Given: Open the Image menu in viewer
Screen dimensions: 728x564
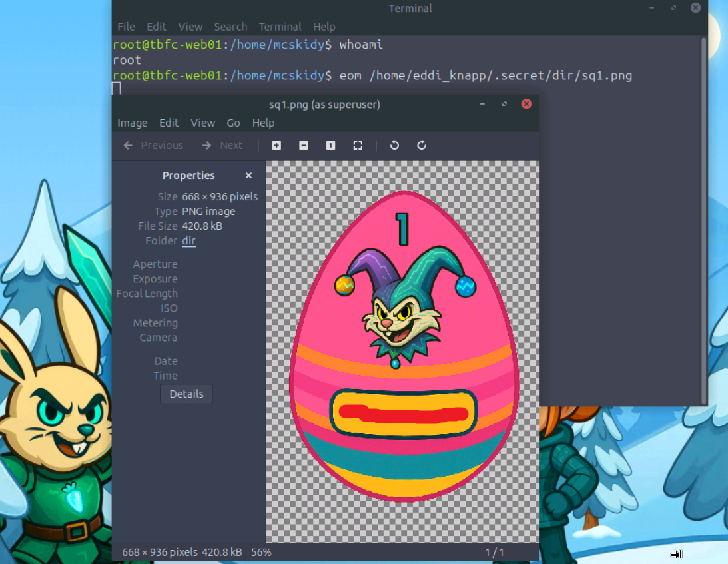Looking at the screenshot, I should [x=133, y=123].
